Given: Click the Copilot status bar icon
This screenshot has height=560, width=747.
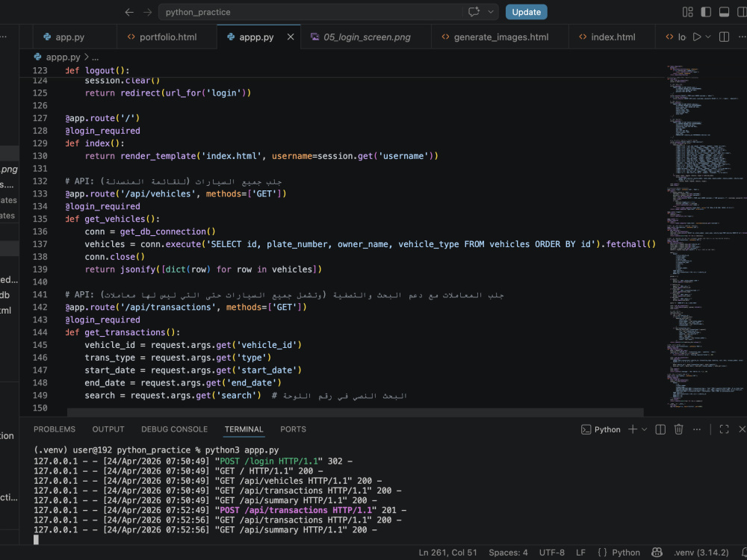Looking at the screenshot, I should click(x=657, y=553).
